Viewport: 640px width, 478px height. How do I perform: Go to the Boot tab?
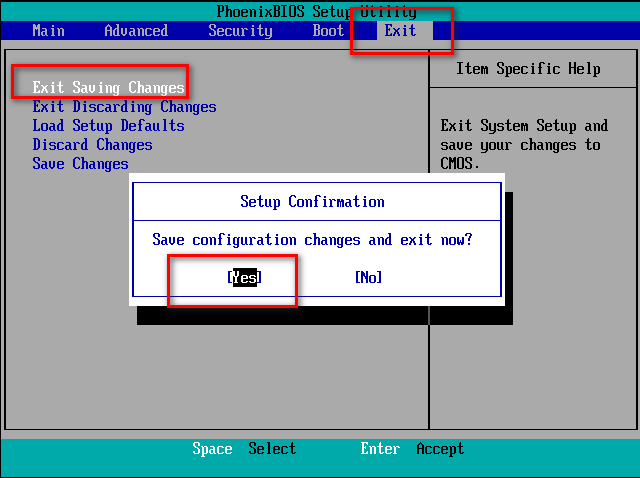click(328, 31)
